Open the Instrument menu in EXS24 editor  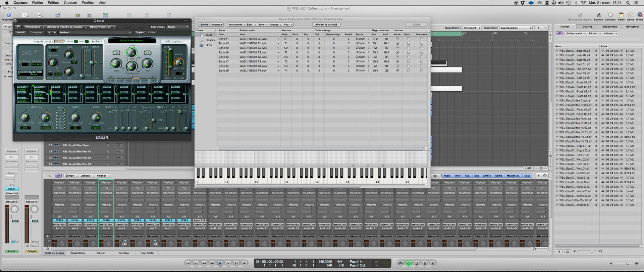(x=236, y=25)
